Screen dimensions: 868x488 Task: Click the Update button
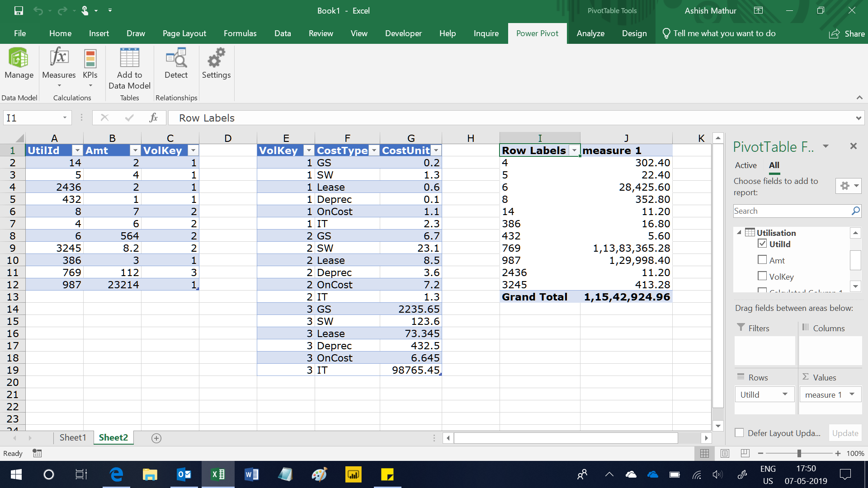845,433
